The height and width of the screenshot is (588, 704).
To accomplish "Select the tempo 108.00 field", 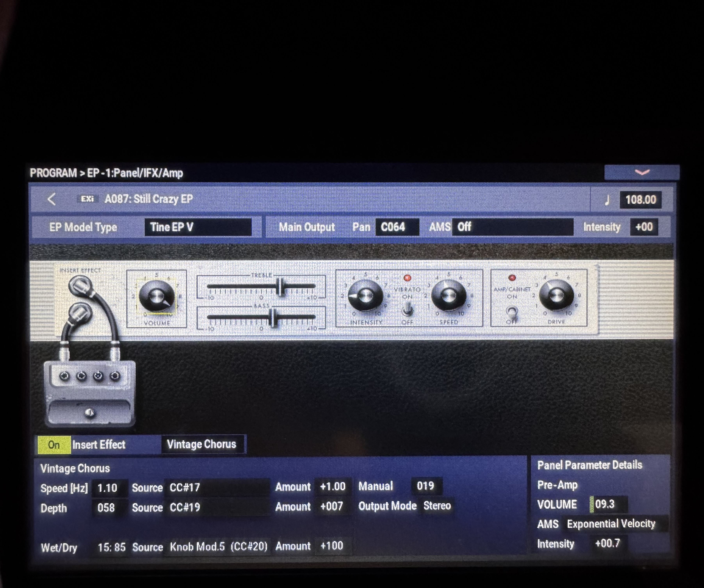I will tap(640, 200).
